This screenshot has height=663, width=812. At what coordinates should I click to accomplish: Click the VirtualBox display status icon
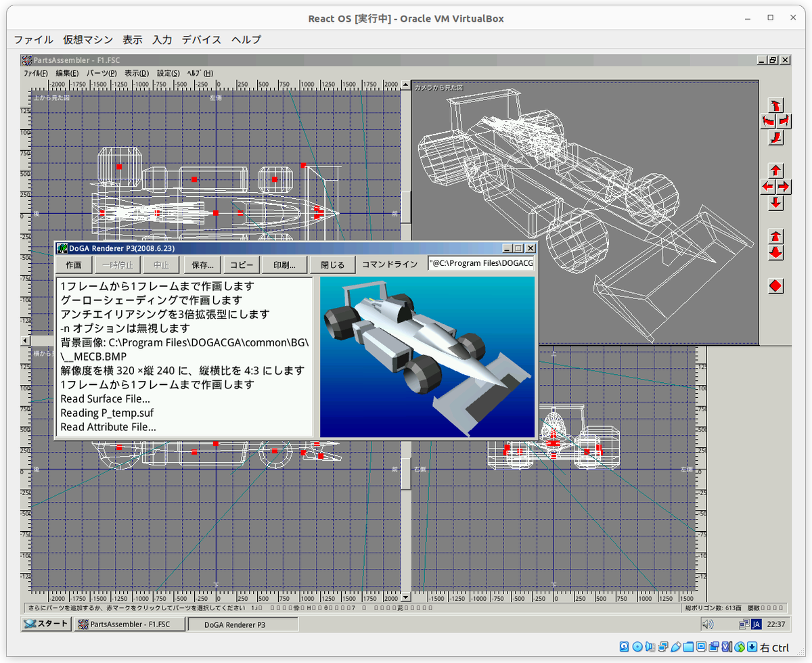701,647
